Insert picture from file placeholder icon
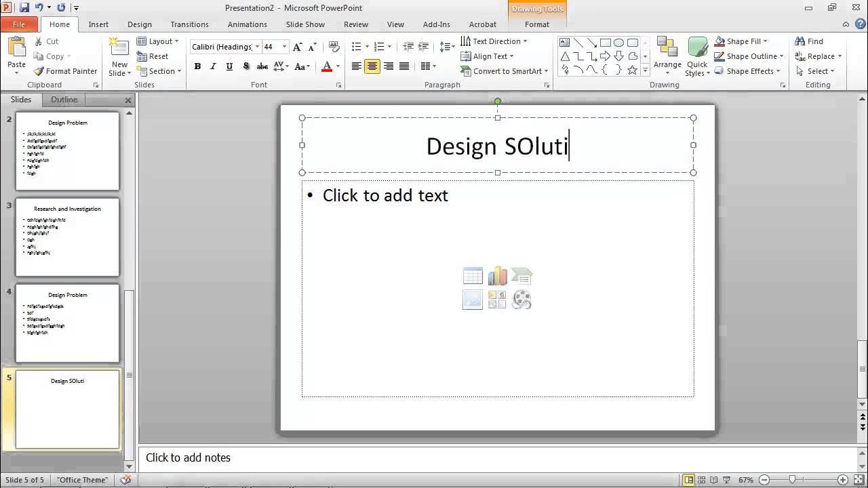Viewport: 868px width, 488px height. (473, 300)
